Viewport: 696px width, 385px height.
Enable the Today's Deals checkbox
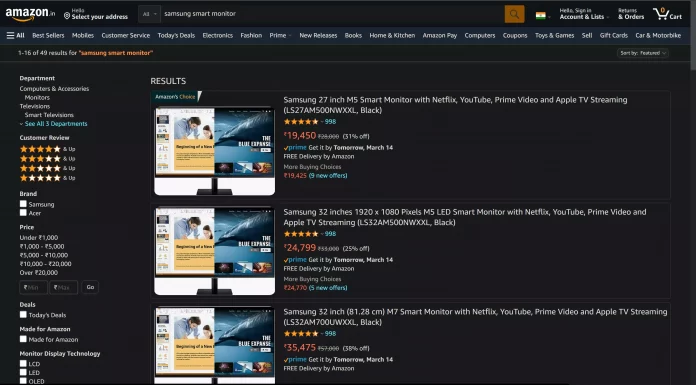click(23, 314)
